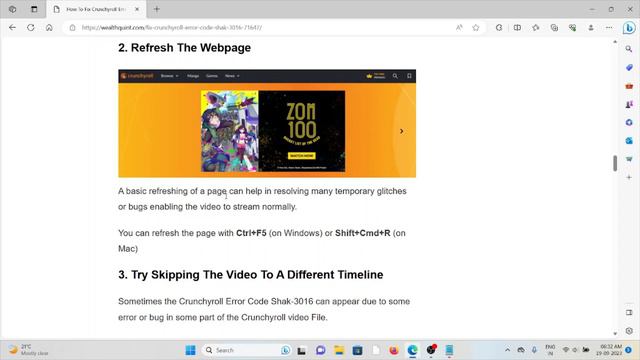Click the News dropdown in Crunchyroll image
This screenshot has height=360, width=640.
tap(232, 76)
